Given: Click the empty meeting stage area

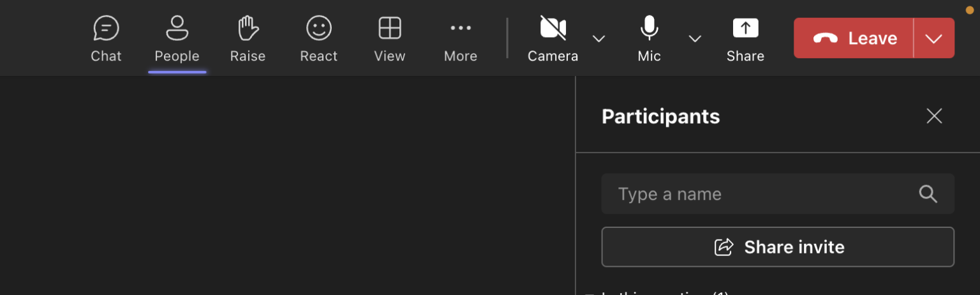Looking at the screenshot, I should click(287, 185).
